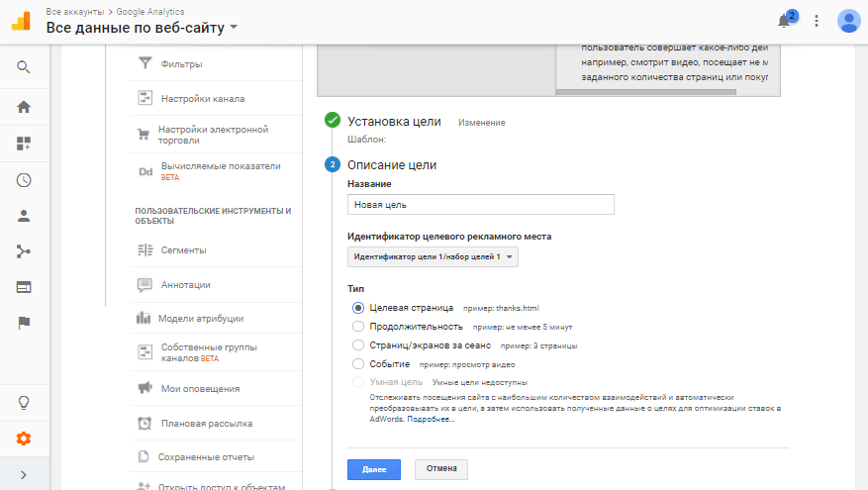This screenshot has height=490, width=868.
Task: Expand the left sidebar with chevron arrow
Action: pyautogui.click(x=24, y=475)
